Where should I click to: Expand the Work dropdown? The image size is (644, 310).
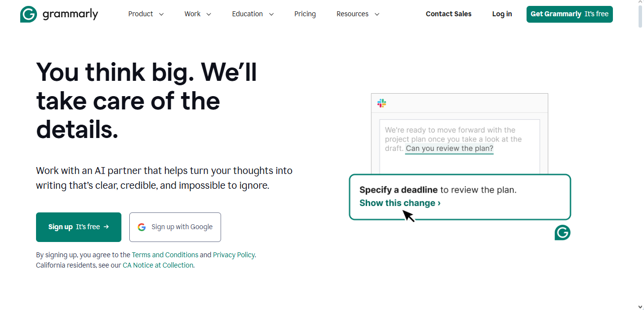tap(197, 14)
